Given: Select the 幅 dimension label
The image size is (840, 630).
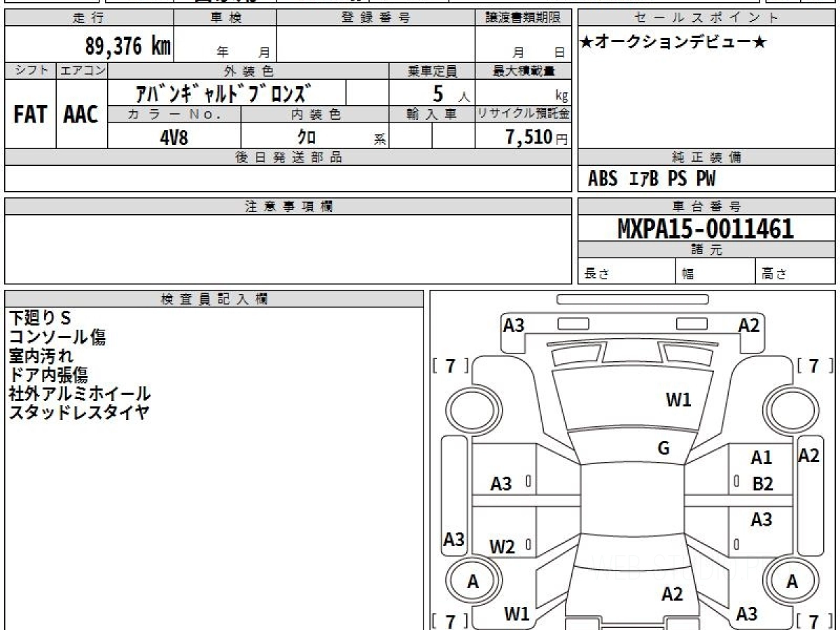Looking at the screenshot, I should [x=687, y=274].
